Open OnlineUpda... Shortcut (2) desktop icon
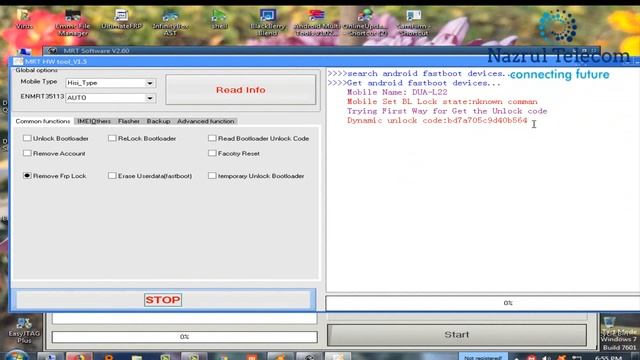This screenshot has height=360, width=640. pos(365,22)
